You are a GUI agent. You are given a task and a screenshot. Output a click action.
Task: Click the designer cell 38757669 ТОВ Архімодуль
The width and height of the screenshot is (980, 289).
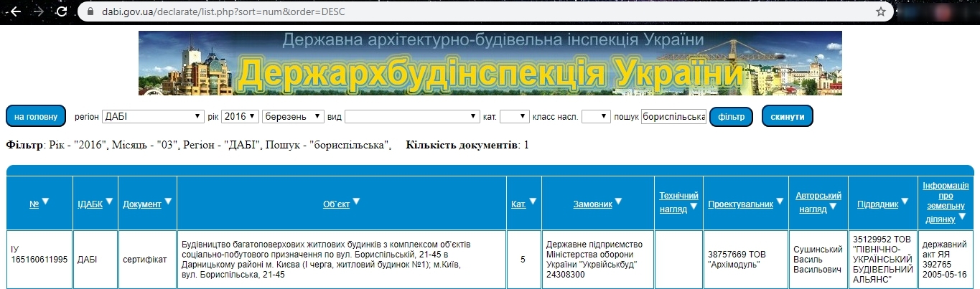745,260
